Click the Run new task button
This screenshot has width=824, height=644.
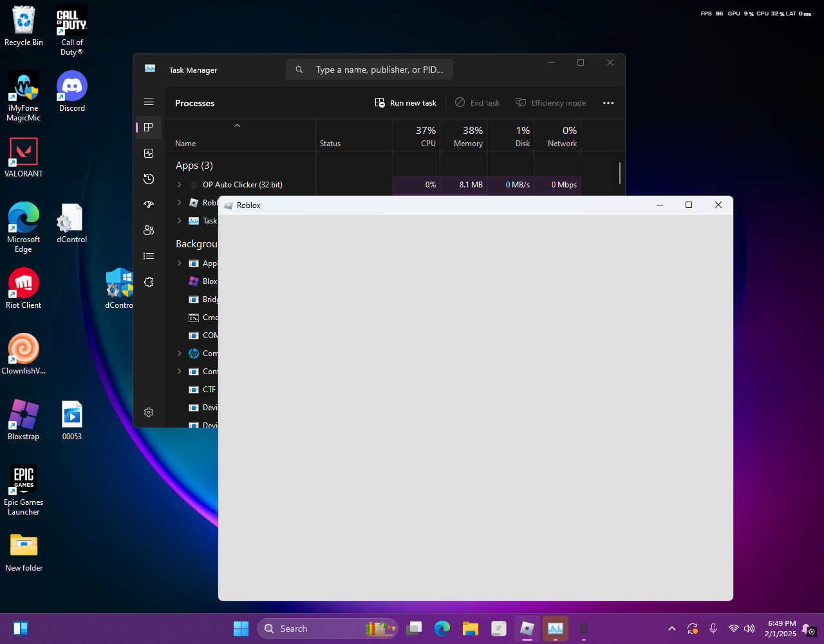tap(406, 103)
